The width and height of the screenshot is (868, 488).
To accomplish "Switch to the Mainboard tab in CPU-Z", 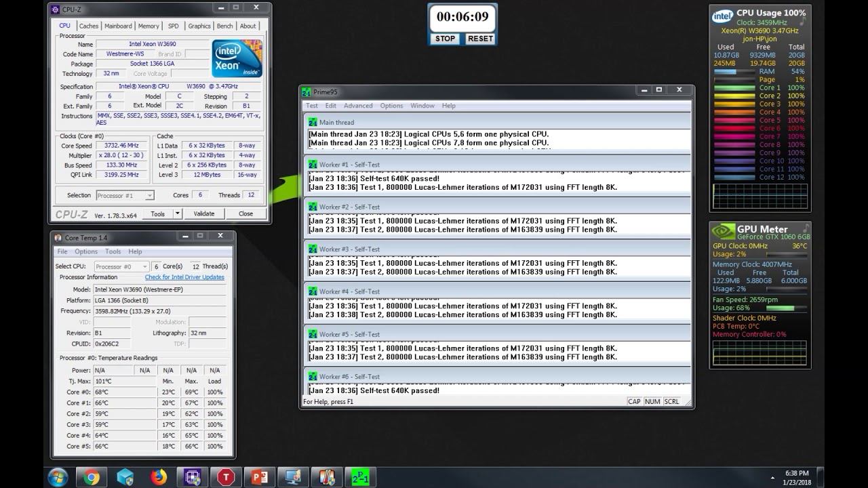I will 118,26.
